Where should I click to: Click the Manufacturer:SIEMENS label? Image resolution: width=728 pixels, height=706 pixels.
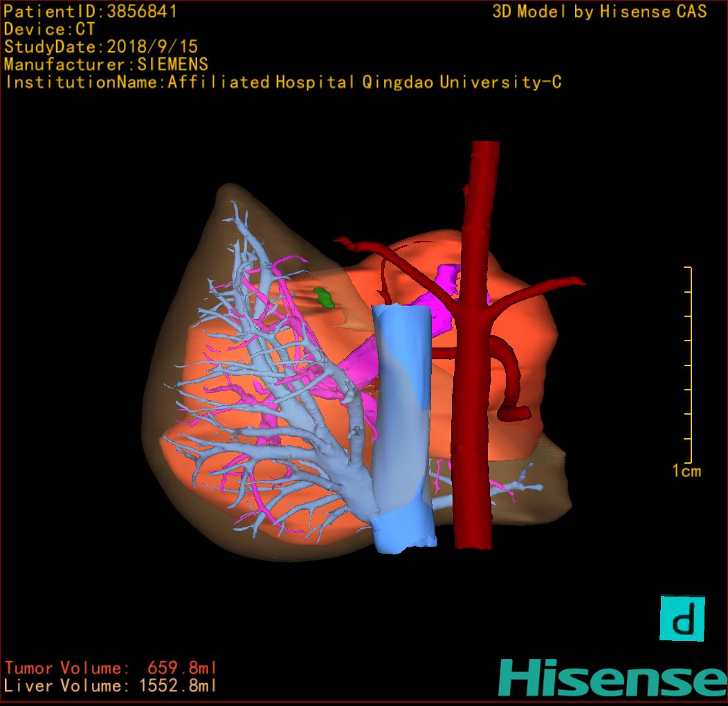tap(106, 64)
